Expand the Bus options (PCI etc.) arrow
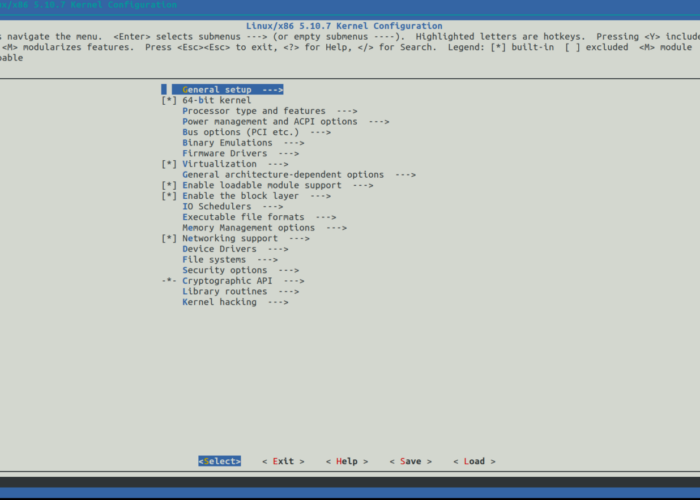700x500 pixels. pyautogui.click(x=320, y=132)
